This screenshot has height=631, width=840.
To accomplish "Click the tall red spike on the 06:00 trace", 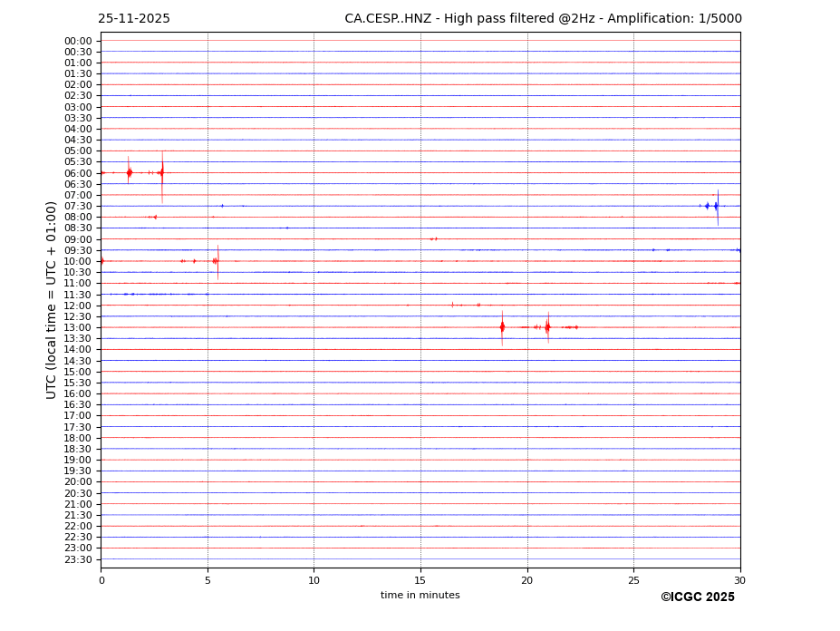I will click(x=162, y=172).
